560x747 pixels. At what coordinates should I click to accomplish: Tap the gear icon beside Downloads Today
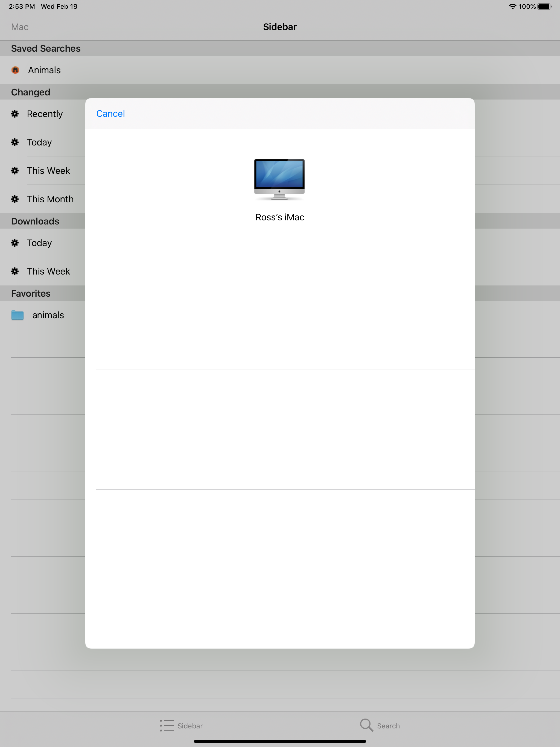click(15, 243)
